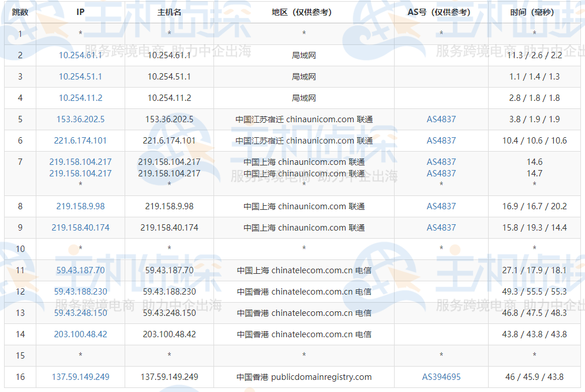Open the IP link 219.158.9.98
585x392 pixels.
80,206
